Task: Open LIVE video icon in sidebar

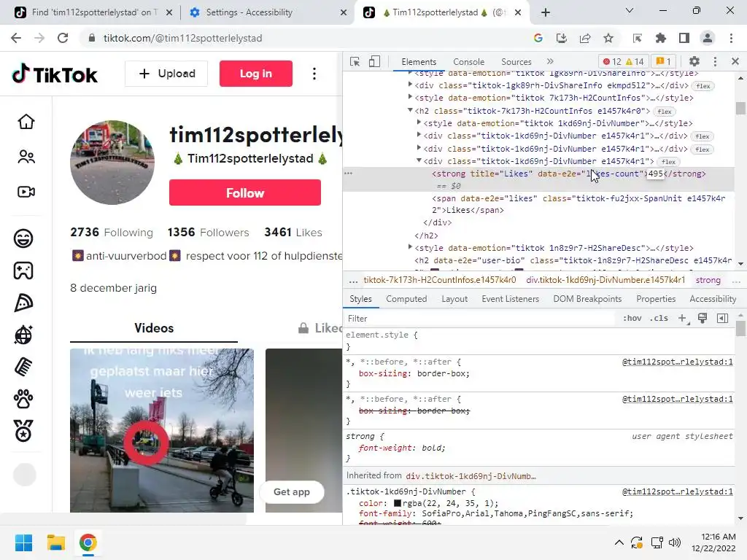Action: pyautogui.click(x=26, y=192)
